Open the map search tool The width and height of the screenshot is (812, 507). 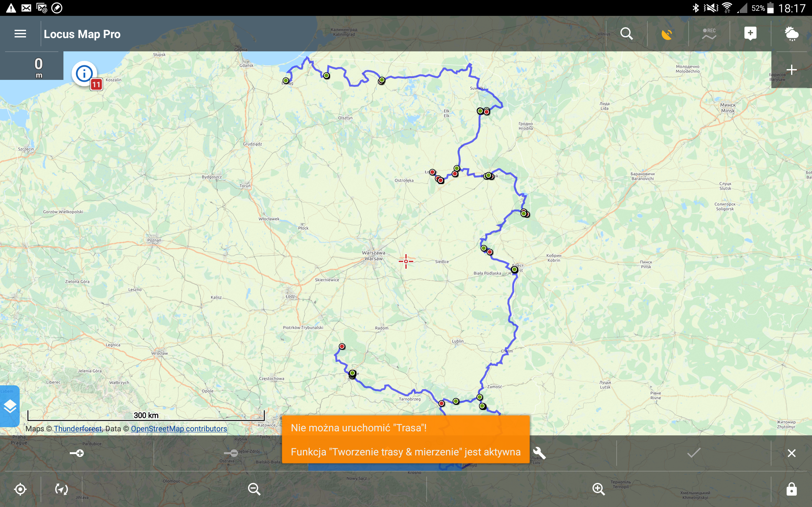626,34
